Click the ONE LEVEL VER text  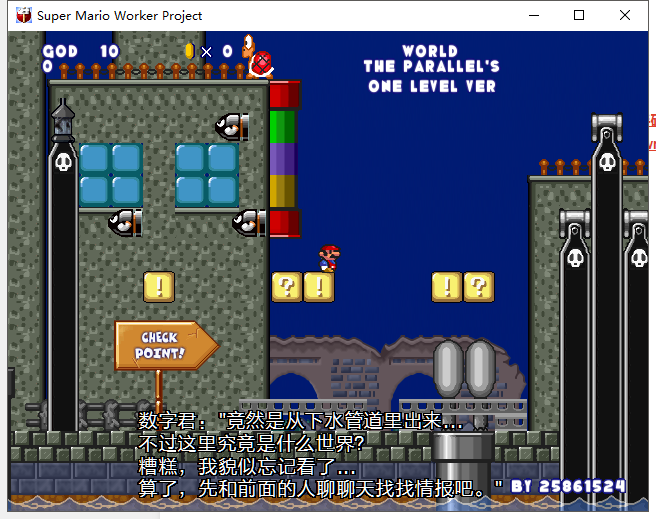[432, 86]
